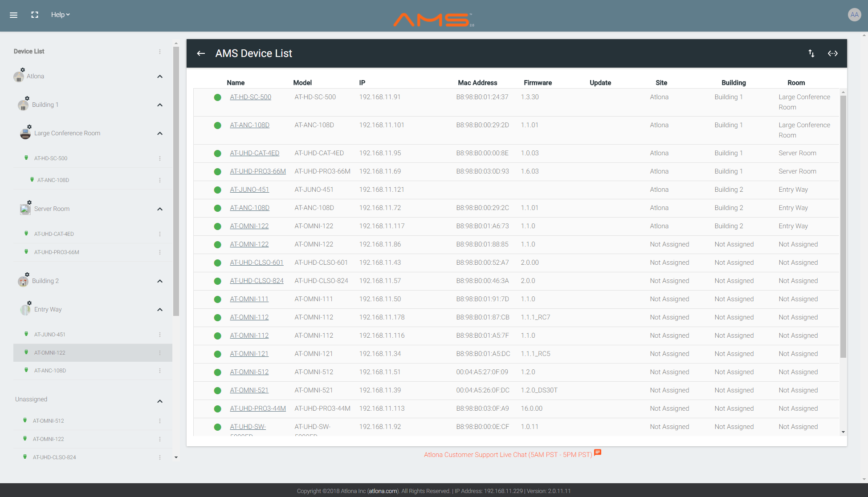Collapse the Unassigned devices group
The width and height of the screenshot is (868, 497).
click(160, 401)
